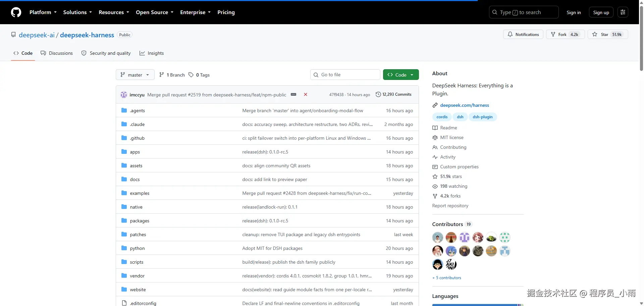Star the deepseek-harness repository
This screenshot has width=644, height=306.
[x=608, y=35]
